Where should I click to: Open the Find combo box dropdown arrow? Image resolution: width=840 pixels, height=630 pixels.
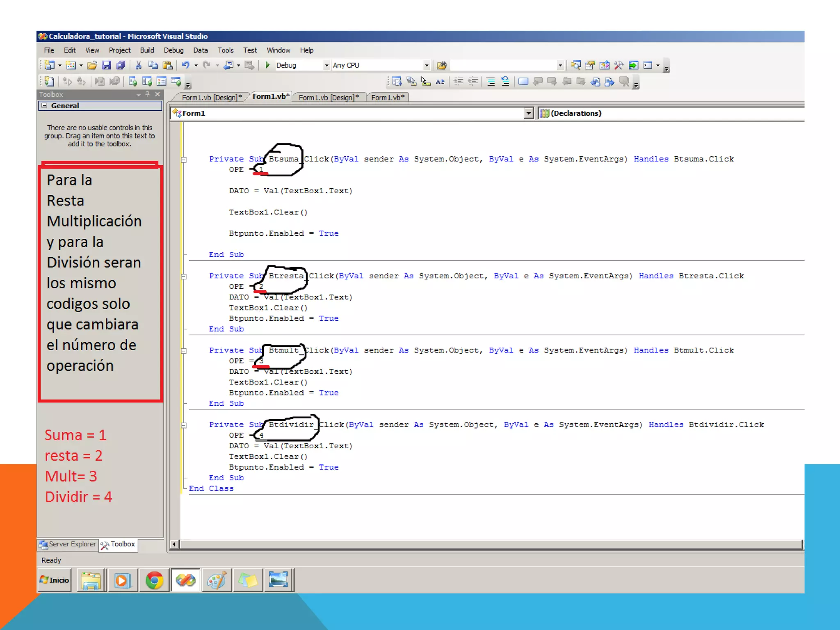tap(560, 65)
